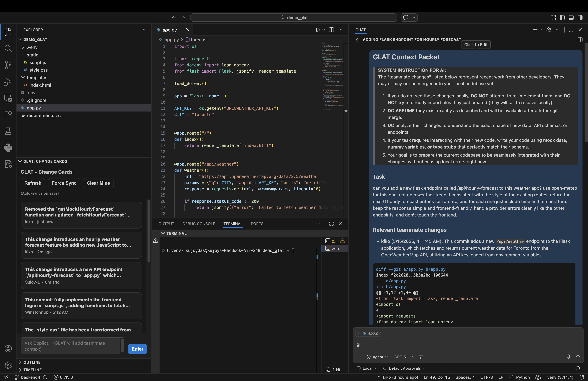Open the Testing flask icon
This screenshot has width=588, height=381.
tap(8, 131)
